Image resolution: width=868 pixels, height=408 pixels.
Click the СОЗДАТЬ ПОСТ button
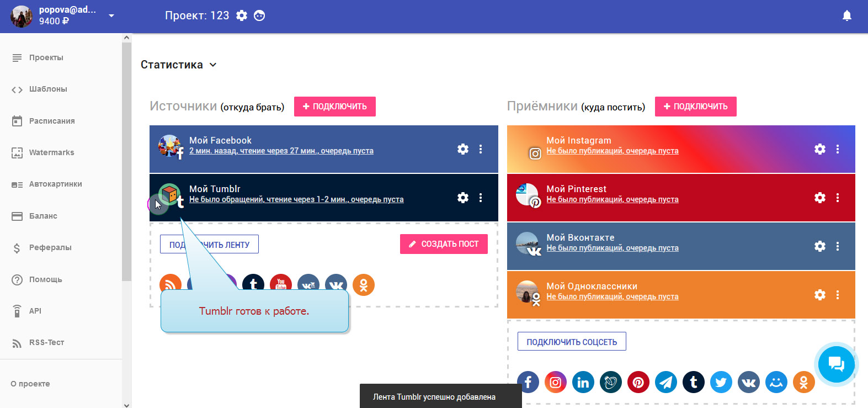444,244
